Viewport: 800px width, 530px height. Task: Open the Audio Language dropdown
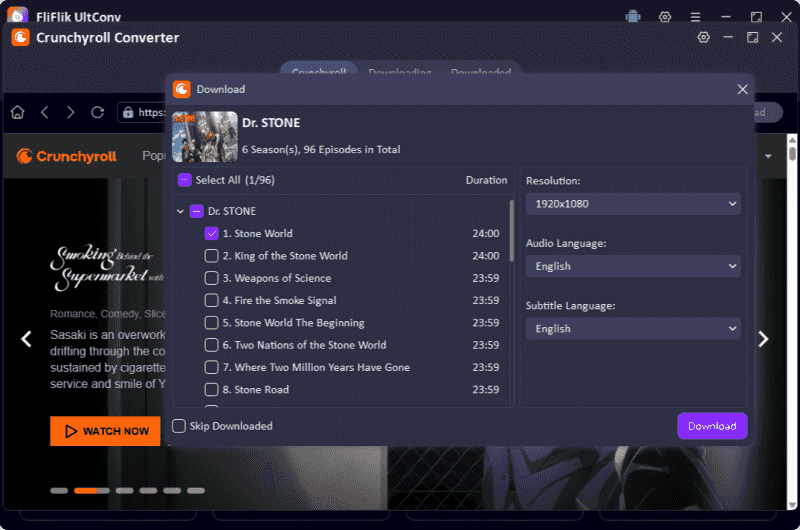[x=633, y=266]
